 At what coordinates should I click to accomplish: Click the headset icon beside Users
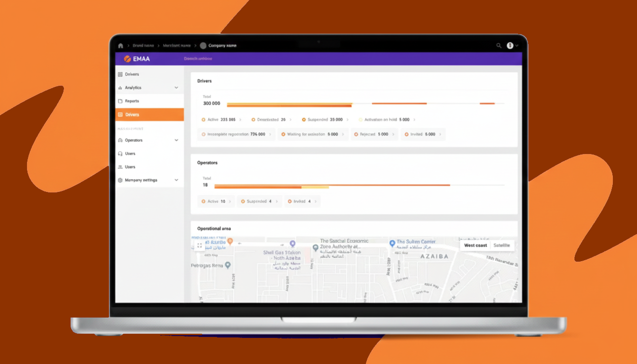(120, 154)
